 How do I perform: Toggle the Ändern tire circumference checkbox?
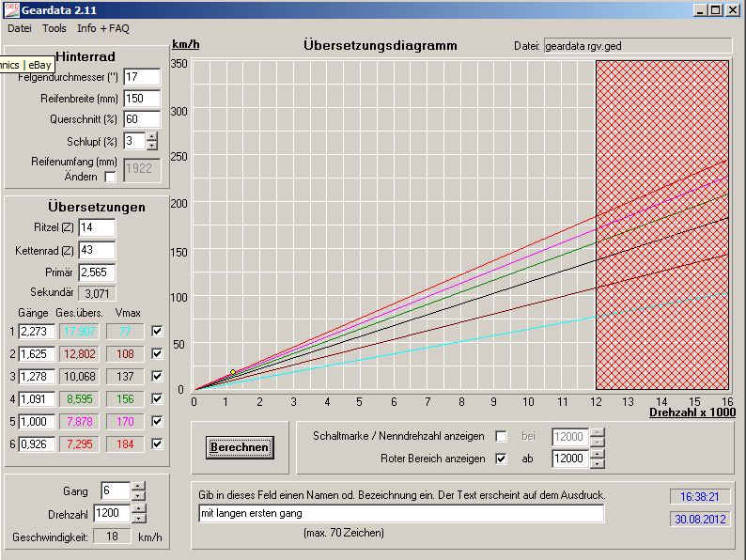click(111, 177)
